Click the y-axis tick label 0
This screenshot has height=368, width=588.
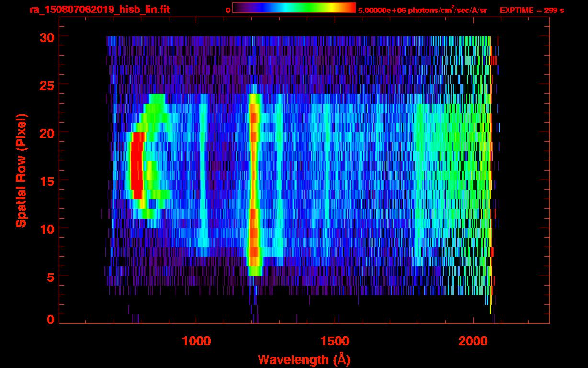click(x=50, y=319)
